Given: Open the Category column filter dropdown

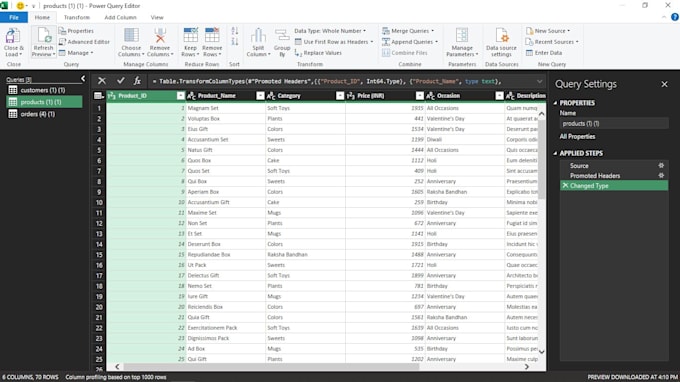Looking at the screenshot, I should coord(340,96).
